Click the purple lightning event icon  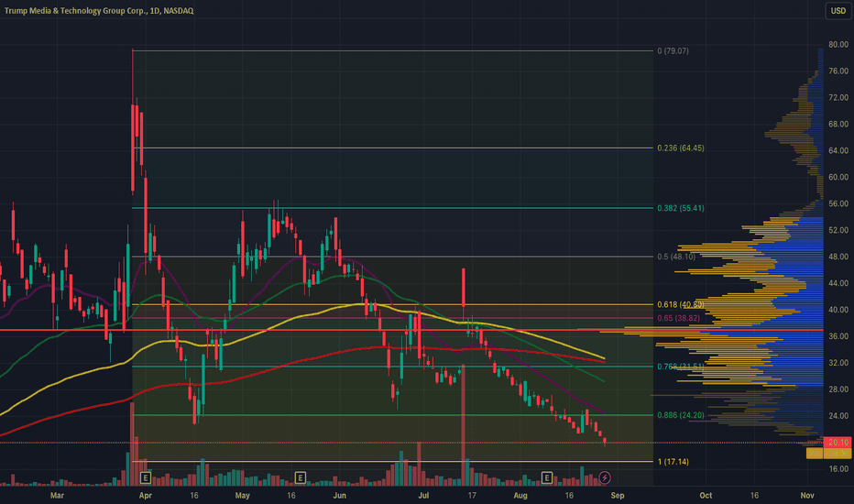point(605,477)
